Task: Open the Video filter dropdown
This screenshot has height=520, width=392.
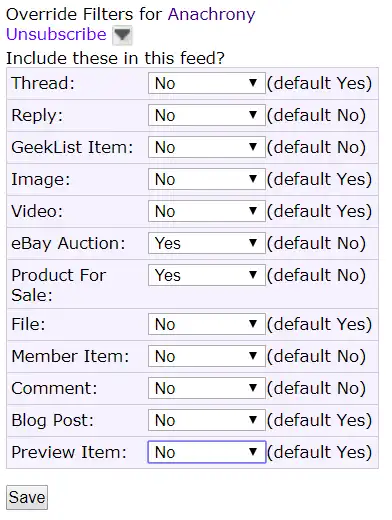Action: coord(207,211)
